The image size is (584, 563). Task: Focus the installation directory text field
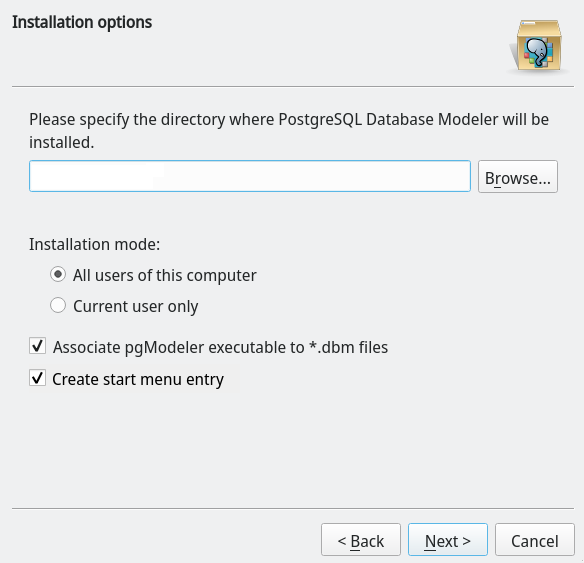point(250,176)
